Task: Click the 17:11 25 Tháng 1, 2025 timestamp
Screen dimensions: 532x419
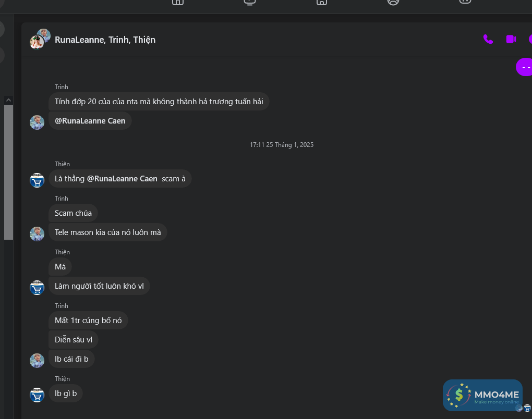Action: point(282,145)
